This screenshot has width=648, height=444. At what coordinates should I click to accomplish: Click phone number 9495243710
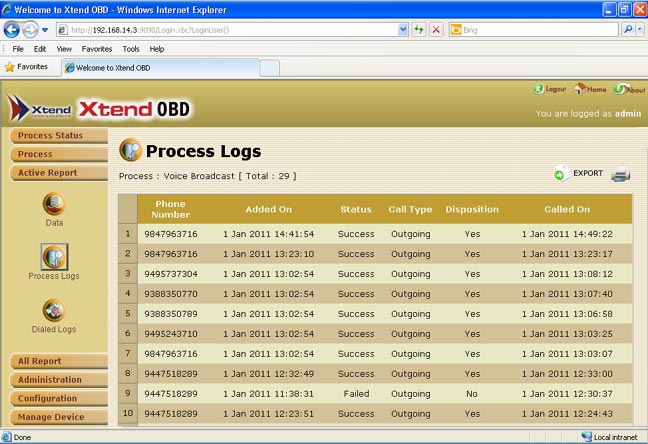171,334
